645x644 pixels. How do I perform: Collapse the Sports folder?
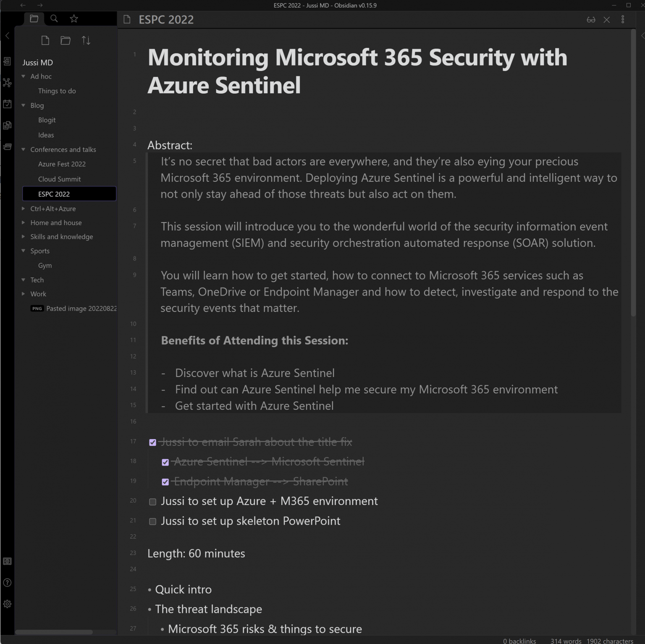coord(24,251)
